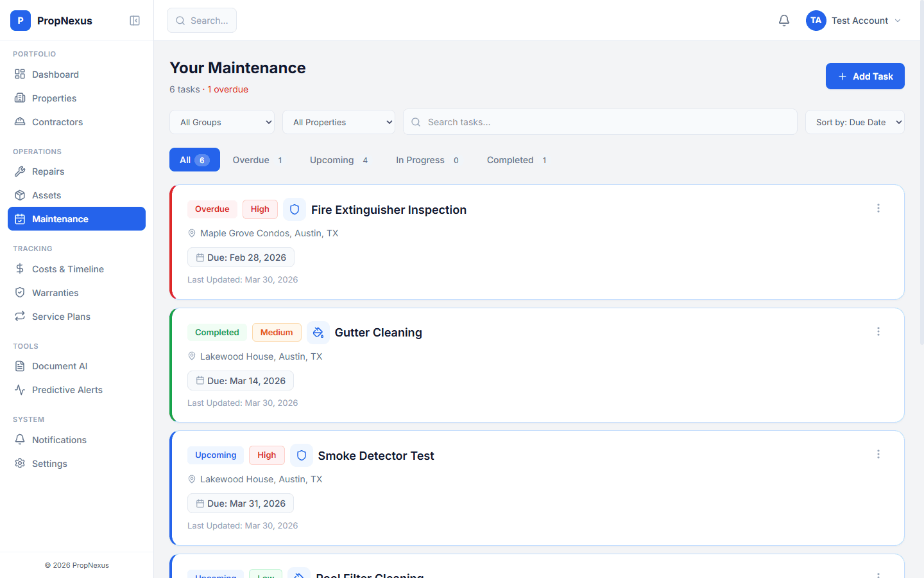Click the Add Task button
924x578 pixels.
click(x=865, y=76)
